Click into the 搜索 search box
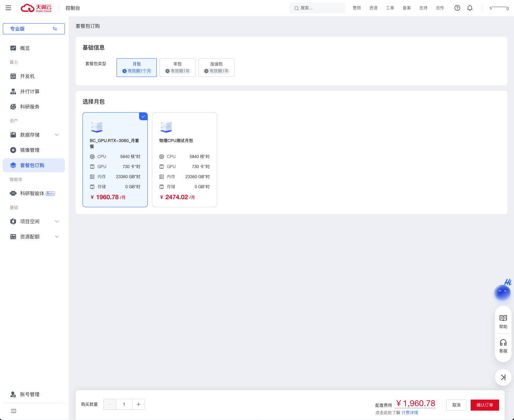514x420 pixels. (x=317, y=8)
